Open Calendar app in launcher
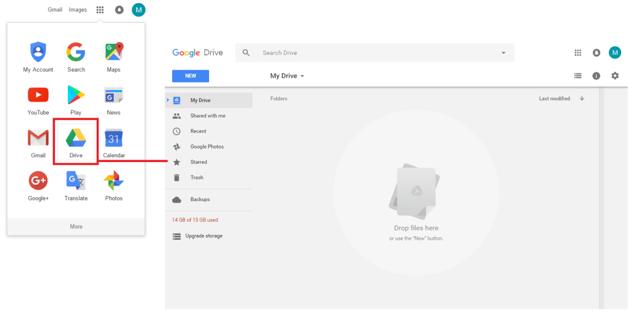644x331 pixels. click(114, 143)
